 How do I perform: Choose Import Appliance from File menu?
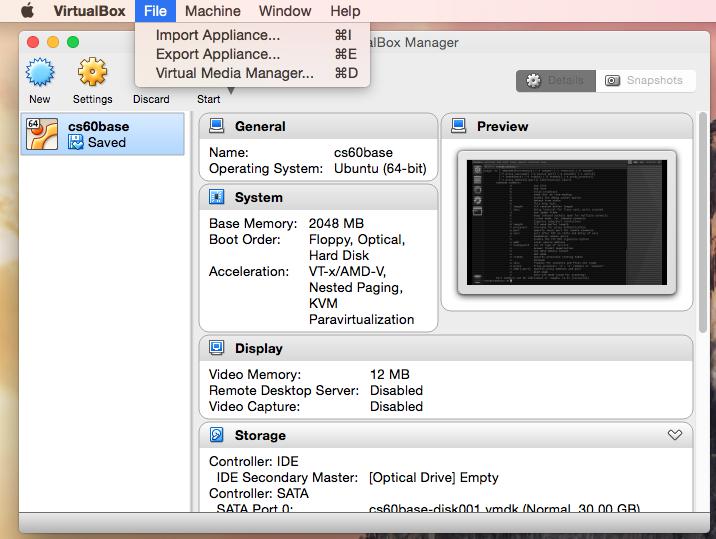click(253, 35)
